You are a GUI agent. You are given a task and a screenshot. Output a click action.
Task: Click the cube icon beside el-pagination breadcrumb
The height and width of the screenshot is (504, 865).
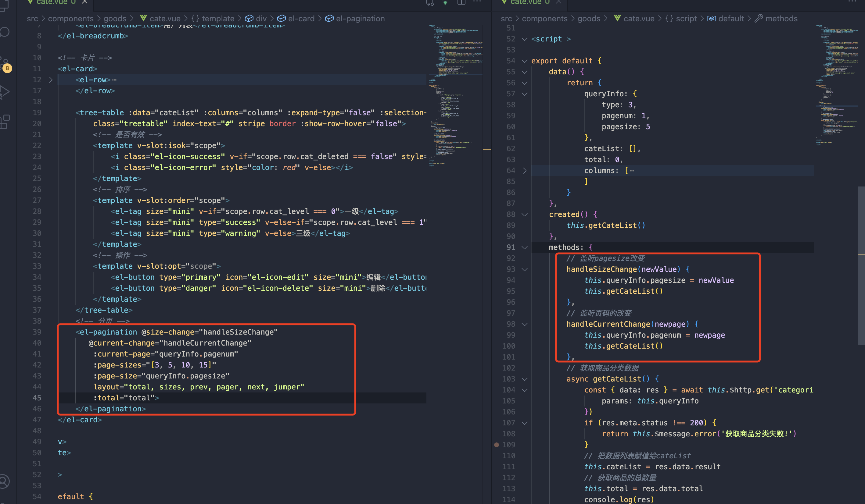pyautogui.click(x=329, y=19)
